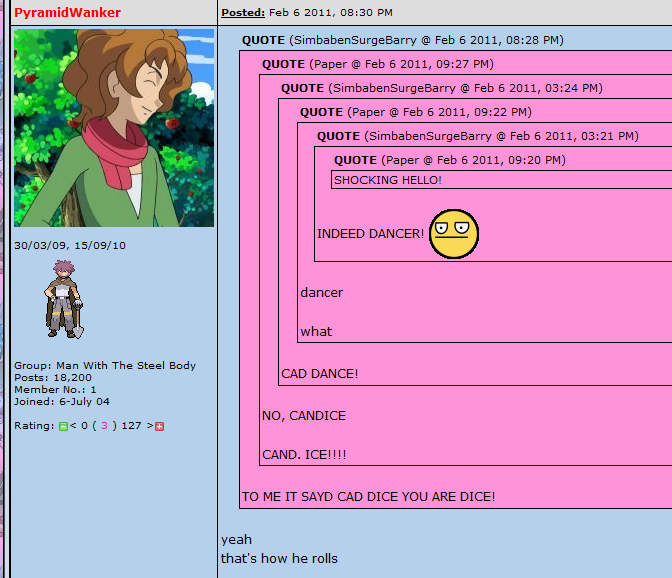672x578 pixels.
Task: Open the PyramidWanker username link
Action: point(67,12)
